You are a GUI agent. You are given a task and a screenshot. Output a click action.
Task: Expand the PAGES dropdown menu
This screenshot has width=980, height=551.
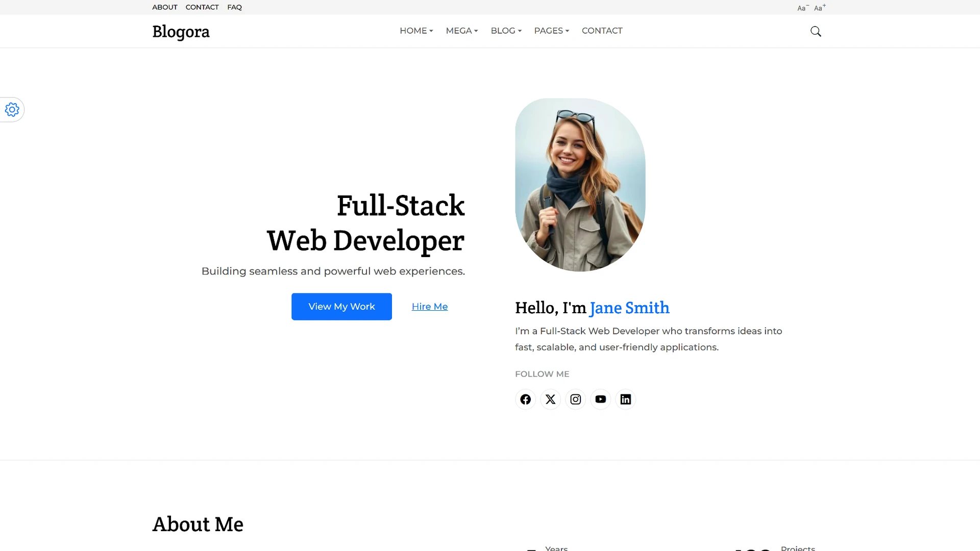(x=551, y=31)
